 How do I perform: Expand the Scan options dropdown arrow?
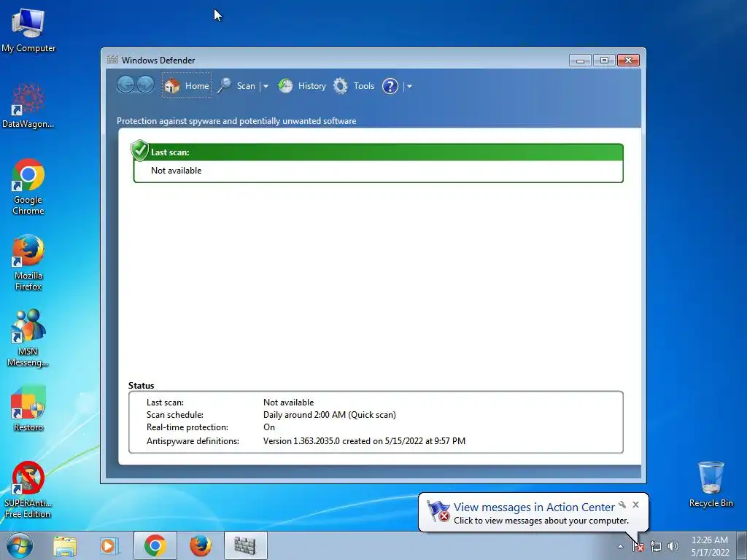266,86
